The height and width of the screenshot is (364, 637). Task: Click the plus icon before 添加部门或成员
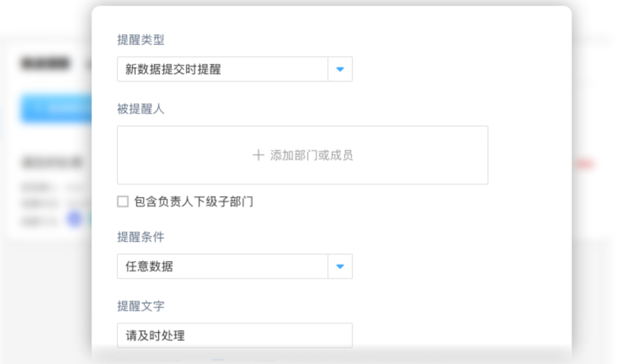coord(258,155)
